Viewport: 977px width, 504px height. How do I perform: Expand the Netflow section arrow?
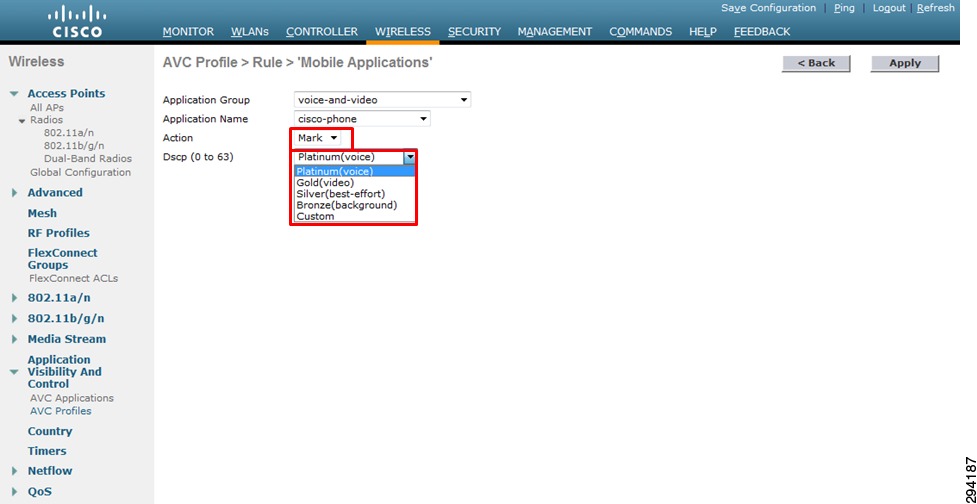(14, 472)
